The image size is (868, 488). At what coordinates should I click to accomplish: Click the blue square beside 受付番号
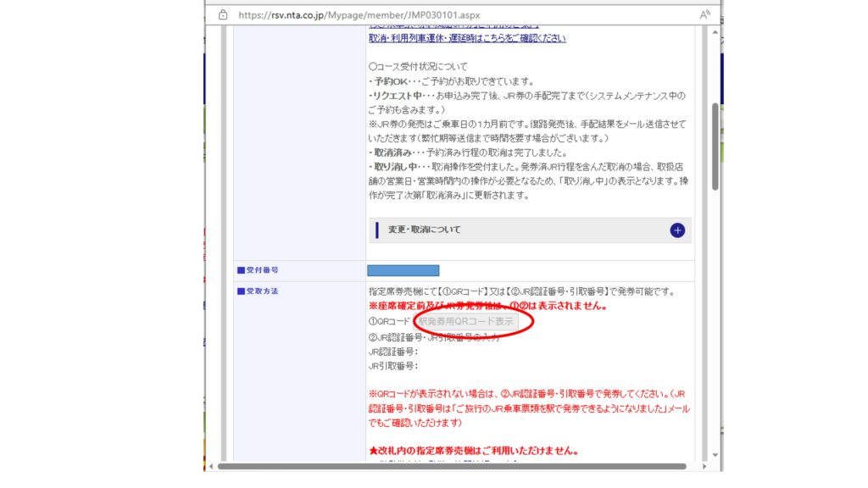click(241, 270)
